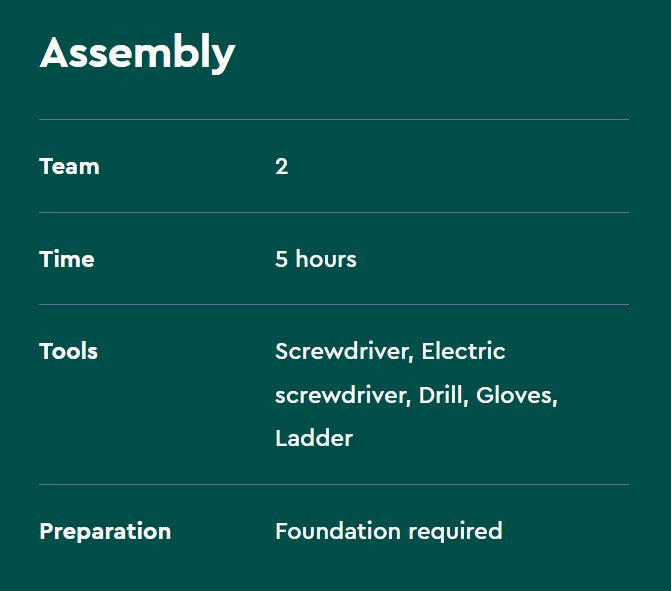Select the numeral "5" in the time value
The width and height of the screenshot is (671, 591).
click(x=281, y=259)
